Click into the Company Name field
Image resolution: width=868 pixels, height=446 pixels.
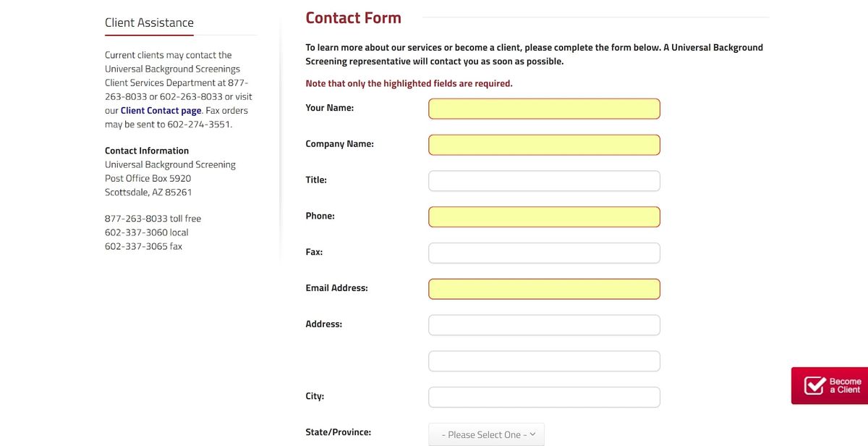[544, 145]
